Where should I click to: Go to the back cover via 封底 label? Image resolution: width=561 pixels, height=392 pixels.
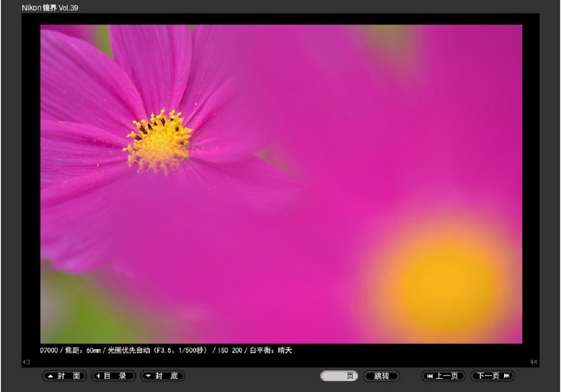click(x=167, y=376)
